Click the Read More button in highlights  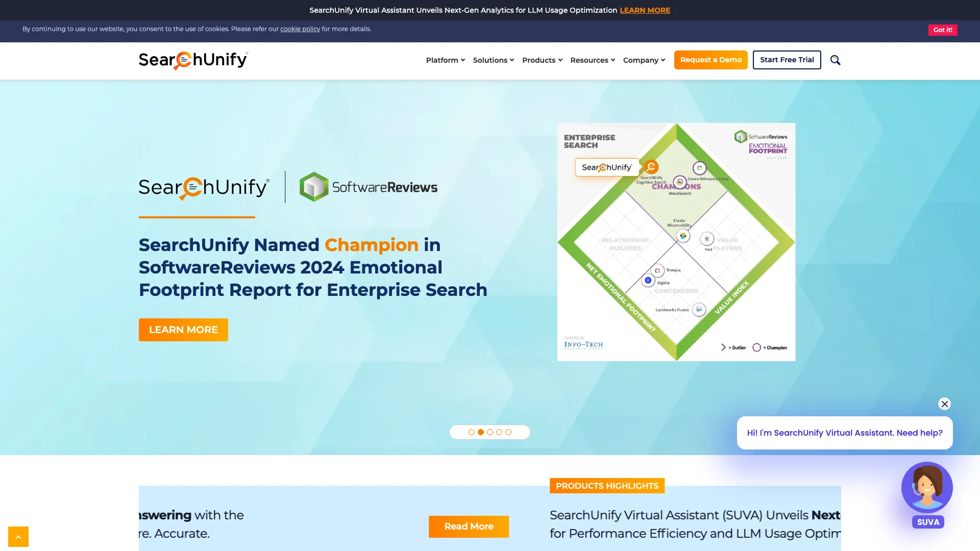[469, 527]
